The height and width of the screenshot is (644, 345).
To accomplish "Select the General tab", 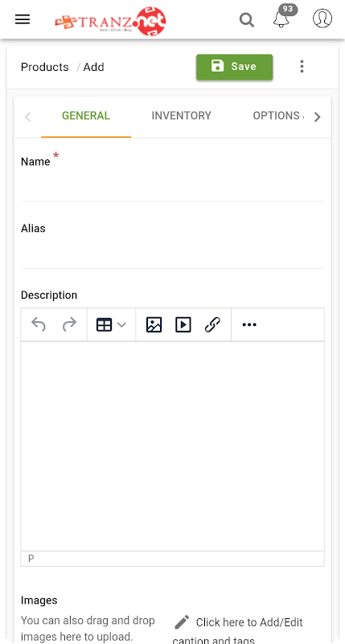I will click(86, 116).
